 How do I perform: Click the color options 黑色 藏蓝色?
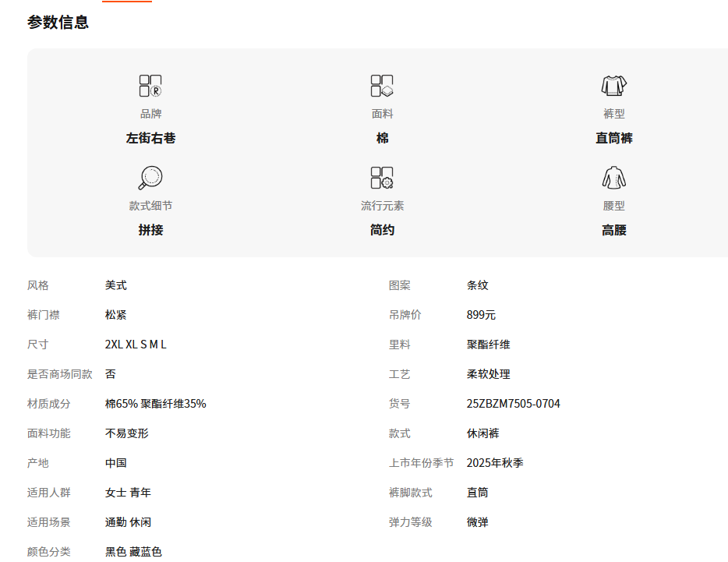coord(133,552)
